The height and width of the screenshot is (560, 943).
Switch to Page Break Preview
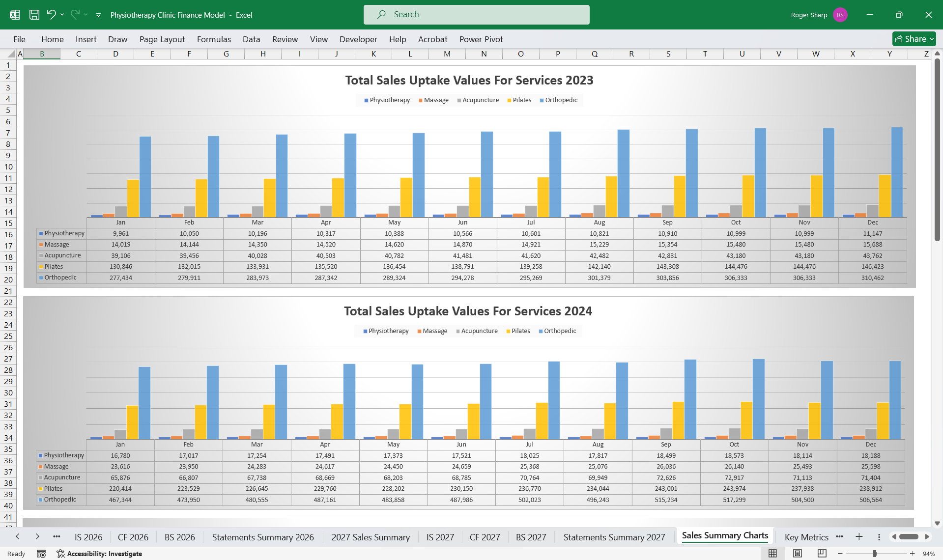coord(822,554)
